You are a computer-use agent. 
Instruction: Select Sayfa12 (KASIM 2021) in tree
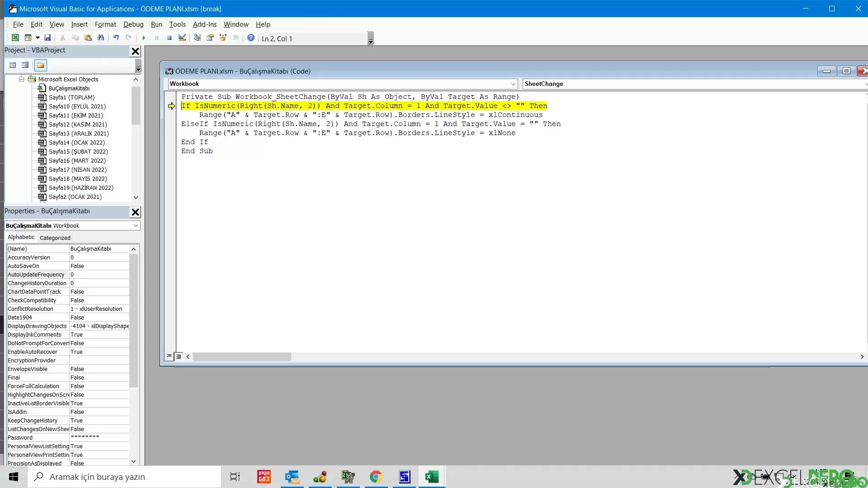coord(78,124)
